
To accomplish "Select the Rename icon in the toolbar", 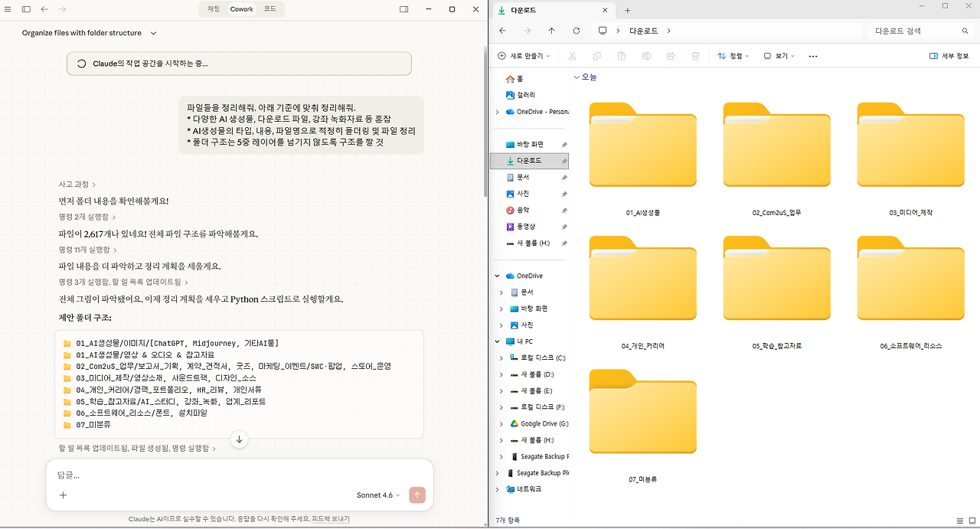I will click(x=645, y=55).
